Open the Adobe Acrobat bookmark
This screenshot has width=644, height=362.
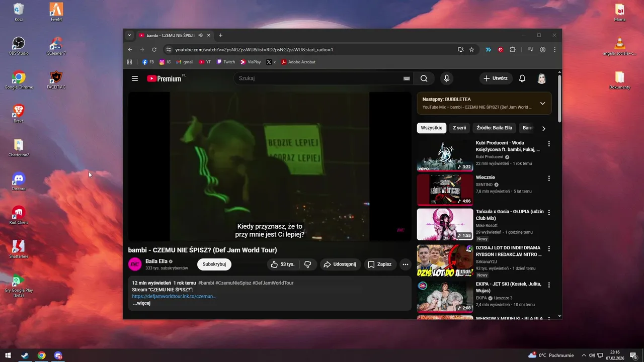[x=298, y=62]
